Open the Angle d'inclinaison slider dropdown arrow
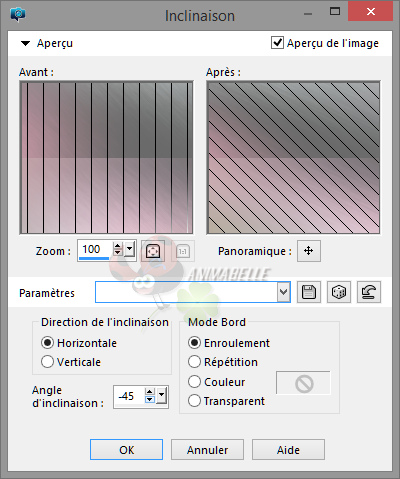Screen dimensions: 400x479 coord(162,395)
